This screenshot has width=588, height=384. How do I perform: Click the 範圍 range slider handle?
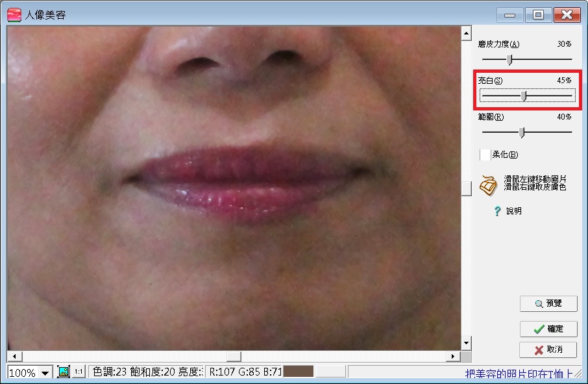pos(522,133)
